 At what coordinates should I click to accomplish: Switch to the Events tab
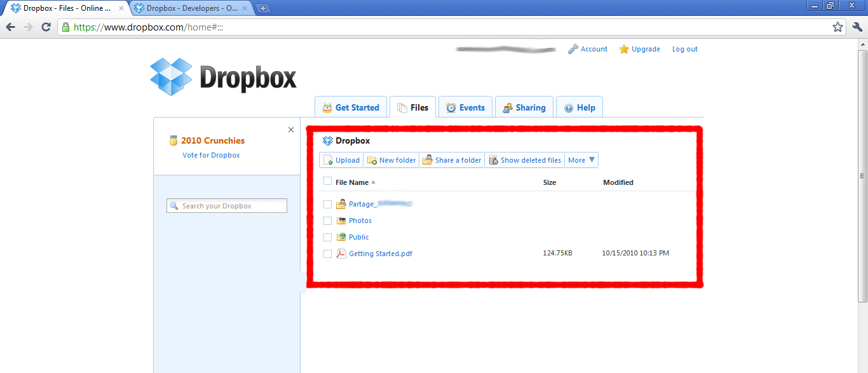[465, 107]
